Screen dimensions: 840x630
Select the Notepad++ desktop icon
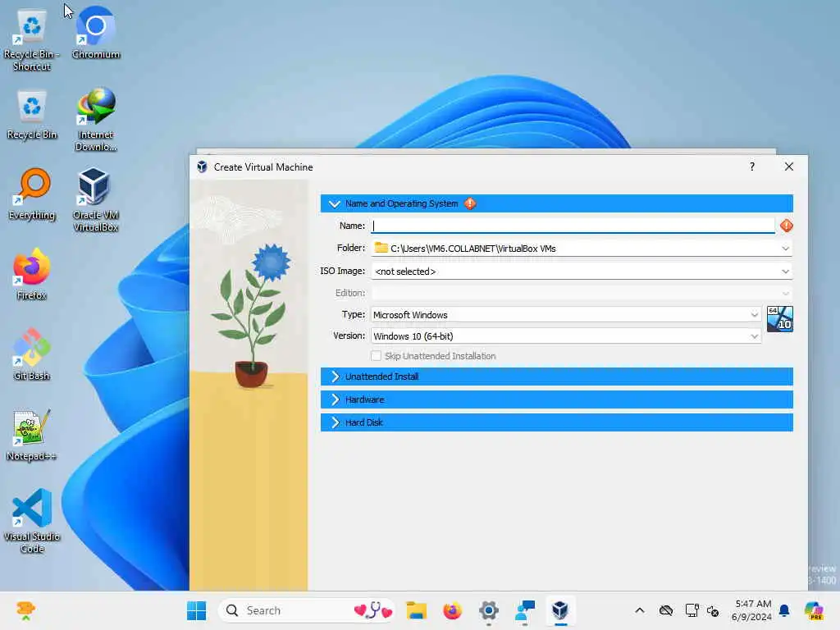pyautogui.click(x=32, y=435)
